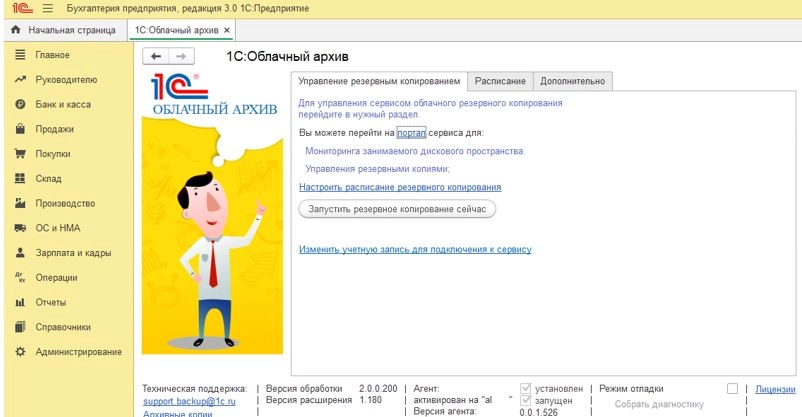Click the 1C Облачный архив logo image

pyautogui.click(x=214, y=94)
